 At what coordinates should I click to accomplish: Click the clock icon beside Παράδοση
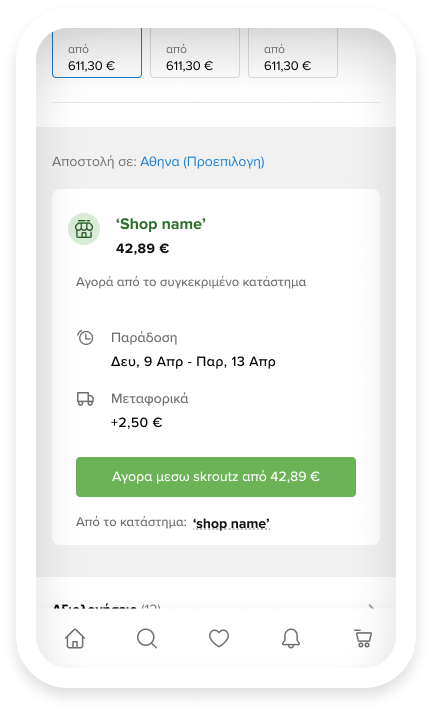tap(85, 337)
